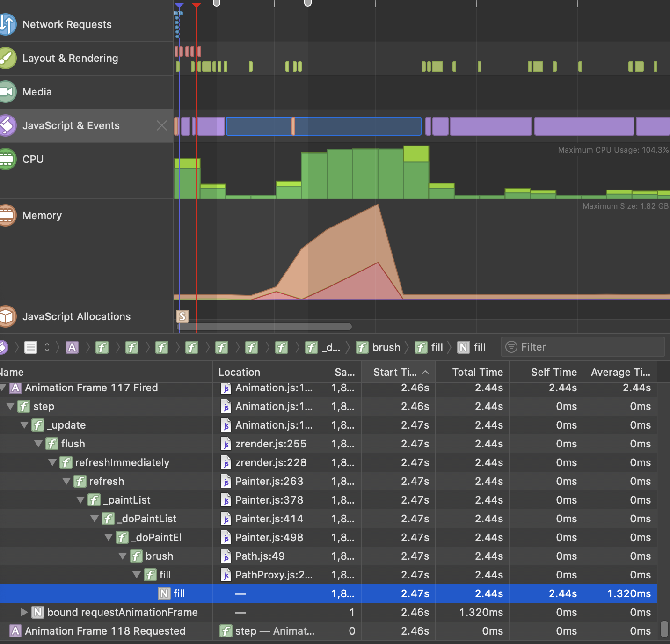Collapse the brush function row

click(x=122, y=556)
